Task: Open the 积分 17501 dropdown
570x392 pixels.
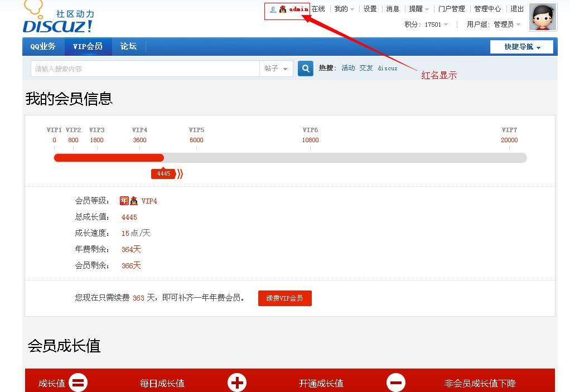Action: click(427, 25)
